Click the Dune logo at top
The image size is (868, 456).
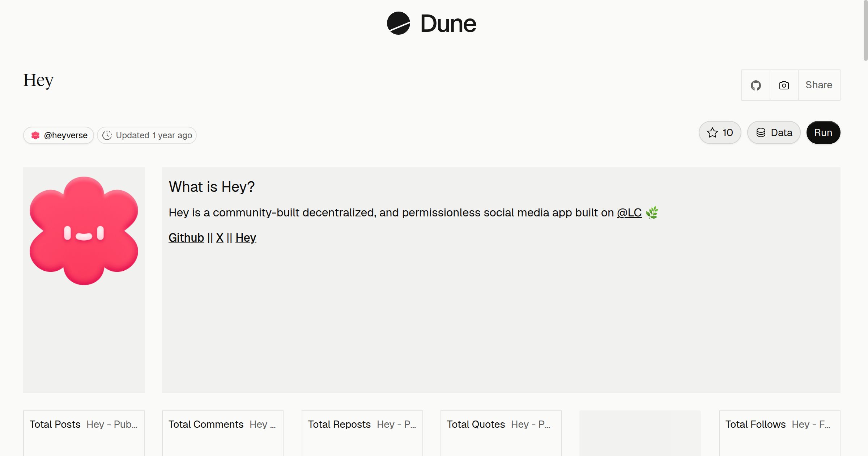431,24
